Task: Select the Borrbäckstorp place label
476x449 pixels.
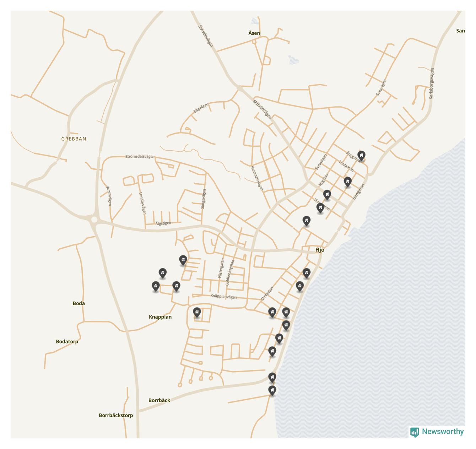Action: click(116, 415)
